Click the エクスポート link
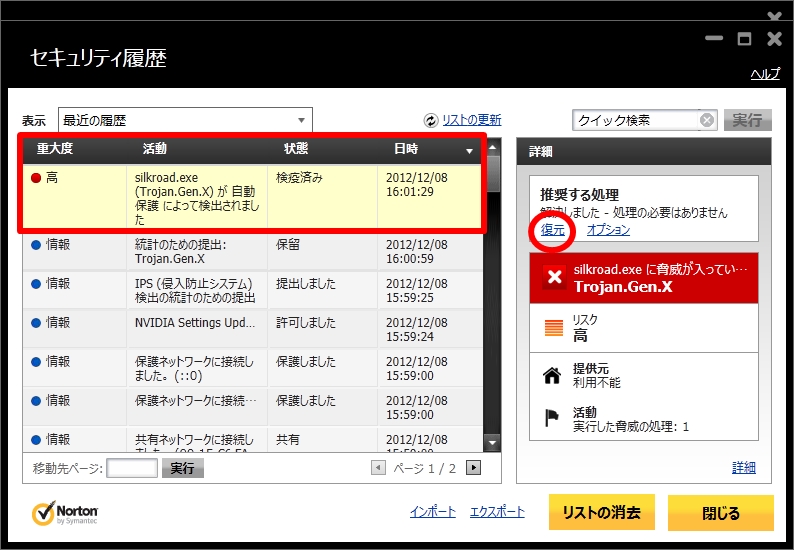Screen dimensions: 794x550 pos(497,512)
